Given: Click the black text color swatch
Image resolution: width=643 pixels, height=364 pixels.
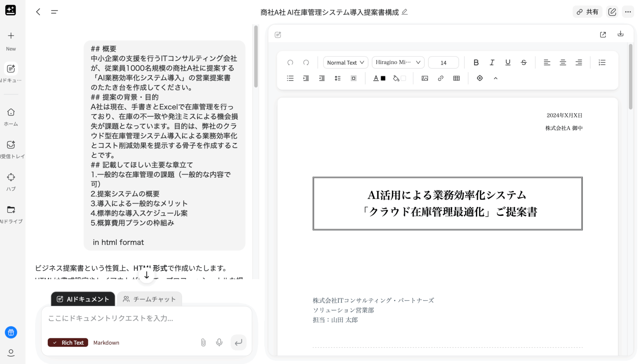Looking at the screenshot, I should [383, 78].
